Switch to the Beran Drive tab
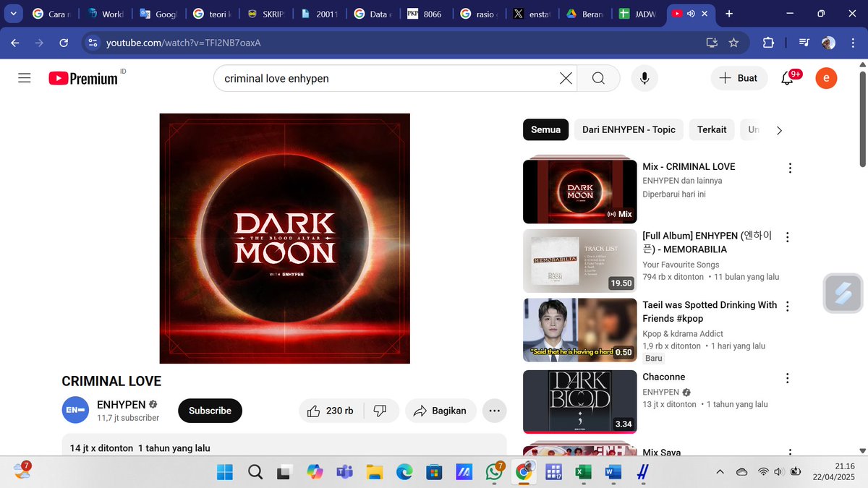The height and width of the screenshot is (488, 868). [584, 14]
